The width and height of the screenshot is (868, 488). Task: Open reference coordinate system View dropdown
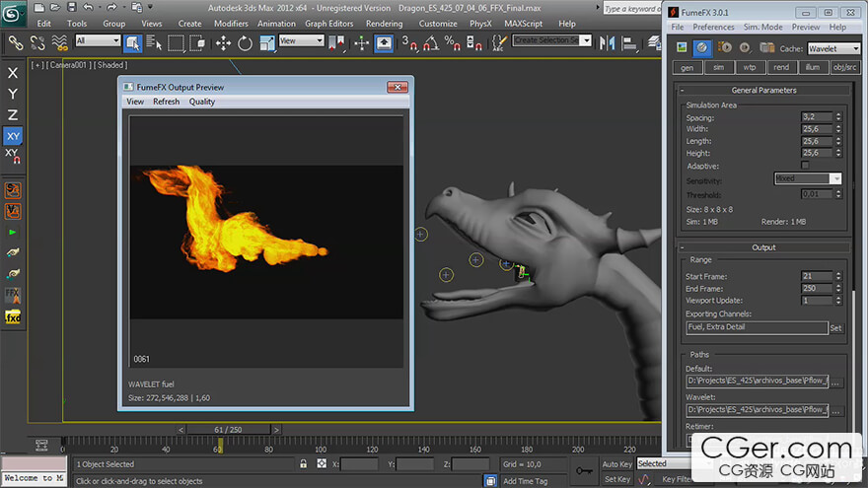click(301, 40)
